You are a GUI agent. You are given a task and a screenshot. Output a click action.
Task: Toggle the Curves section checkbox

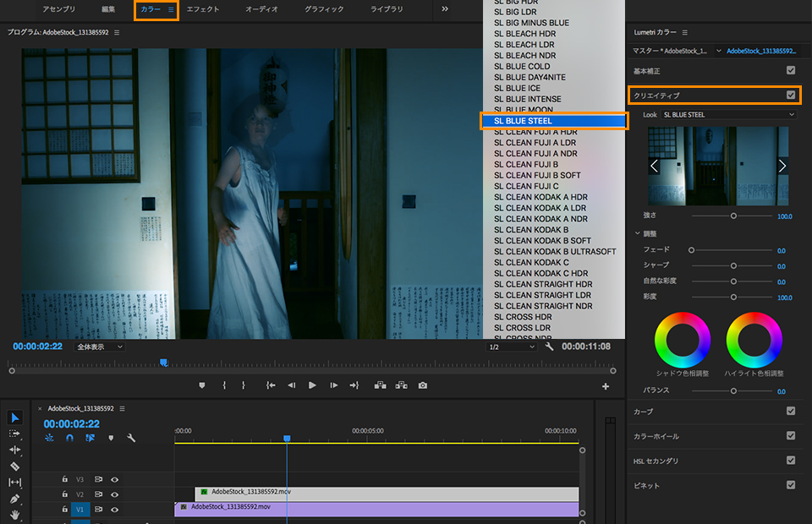(x=791, y=411)
